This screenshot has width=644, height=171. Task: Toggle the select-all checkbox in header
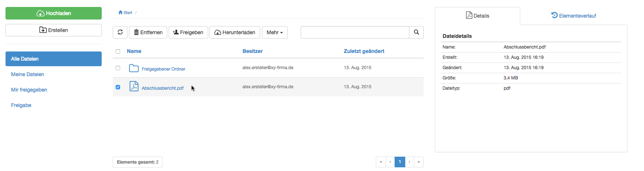pos(118,51)
